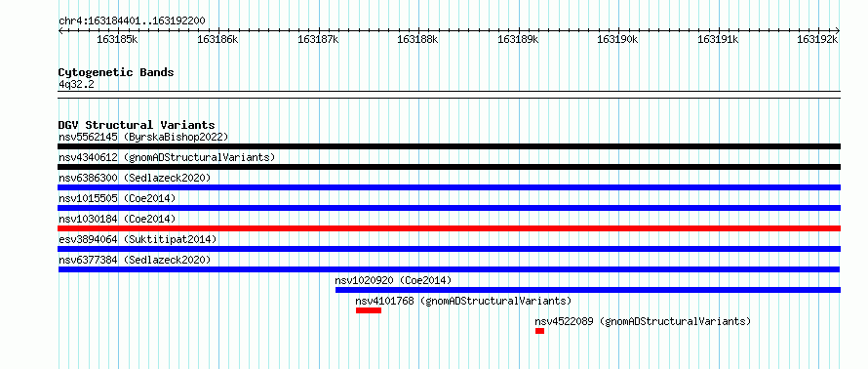Click the 163189k ruler position
Screen dimensions: 868x369
coord(518,40)
